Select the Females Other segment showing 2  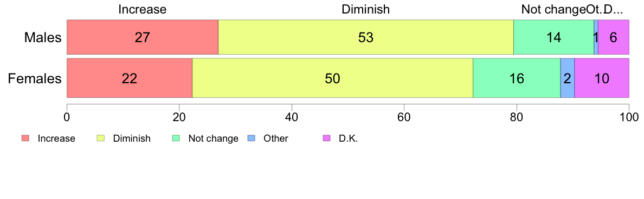pyautogui.click(x=568, y=78)
